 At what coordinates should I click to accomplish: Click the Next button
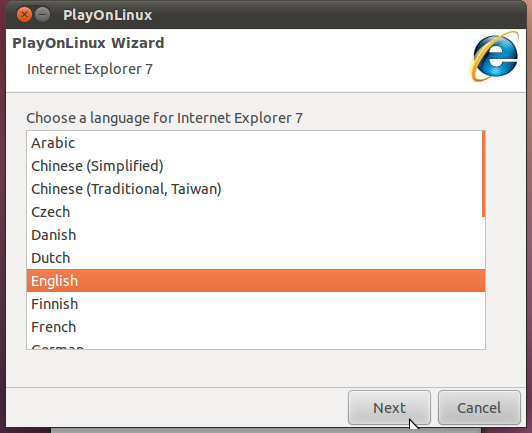pyautogui.click(x=389, y=408)
